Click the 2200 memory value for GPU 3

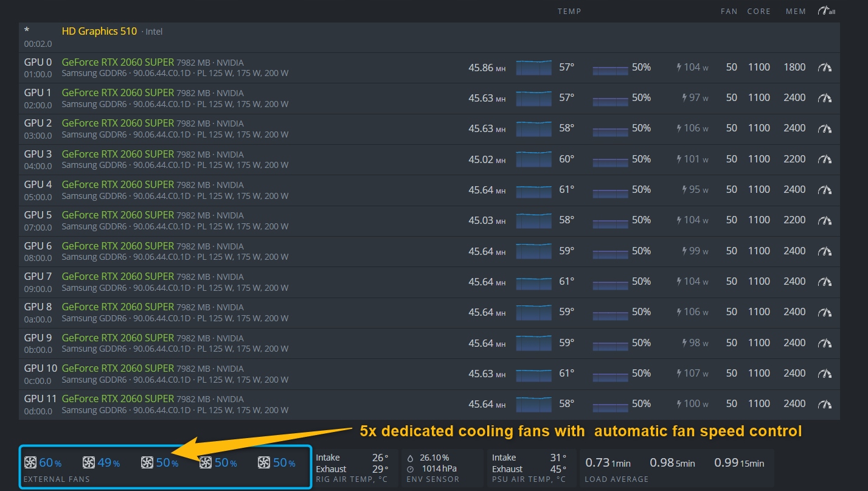794,159
